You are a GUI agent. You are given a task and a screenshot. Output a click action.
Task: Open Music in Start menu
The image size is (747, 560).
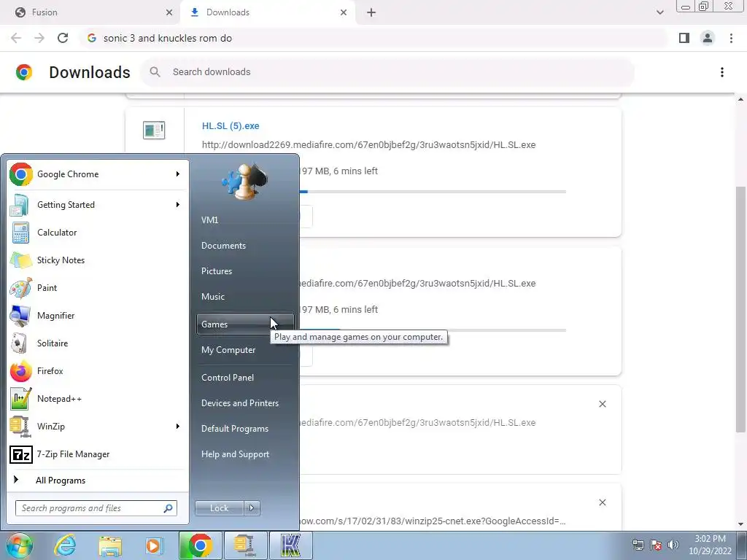click(x=245, y=297)
